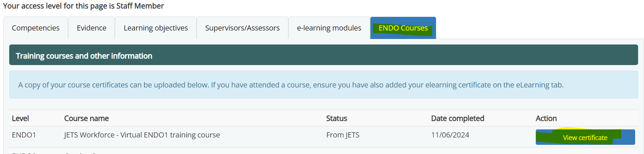Click the Training courses and other information header
This screenshot has width=644, height=154.
(x=84, y=56)
